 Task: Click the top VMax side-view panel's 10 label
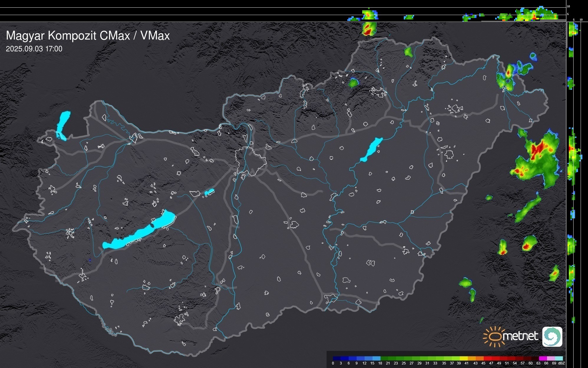pyautogui.click(x=569, y=6)
